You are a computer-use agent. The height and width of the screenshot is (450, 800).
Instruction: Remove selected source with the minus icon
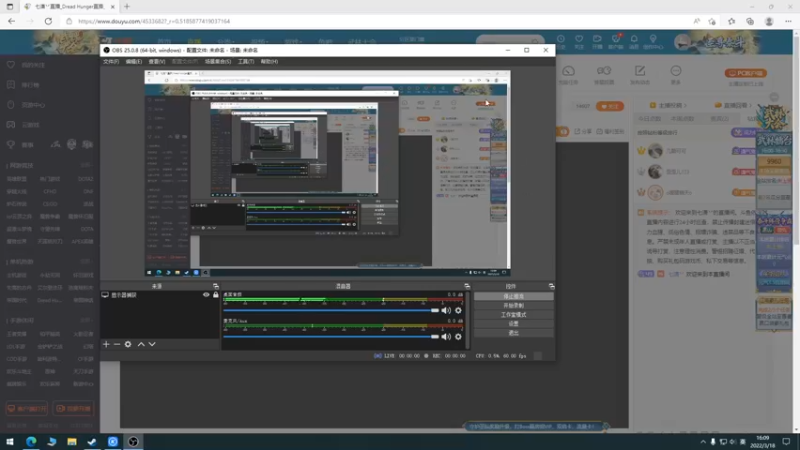tap(117, 344)
